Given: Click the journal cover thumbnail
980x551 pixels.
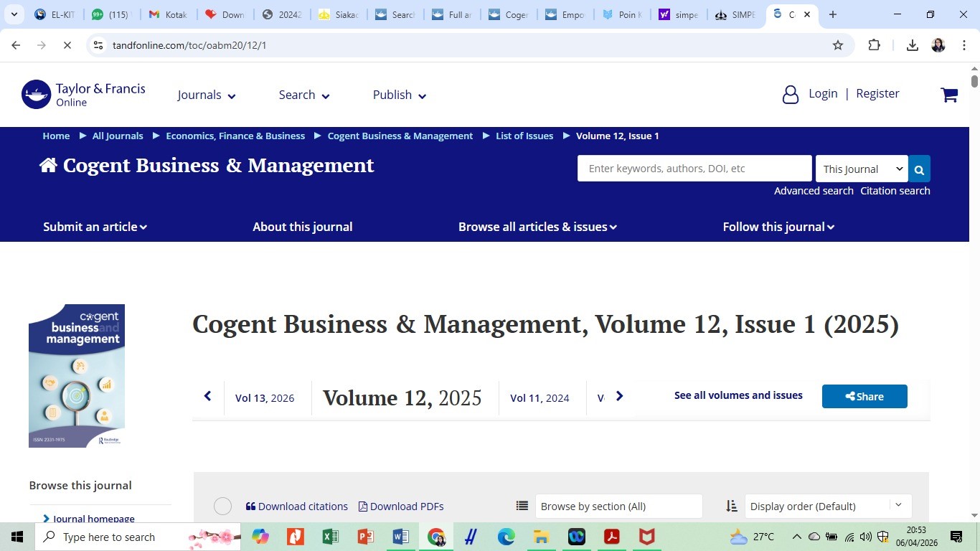Looking at the screenshot, I should coord(77,375).
